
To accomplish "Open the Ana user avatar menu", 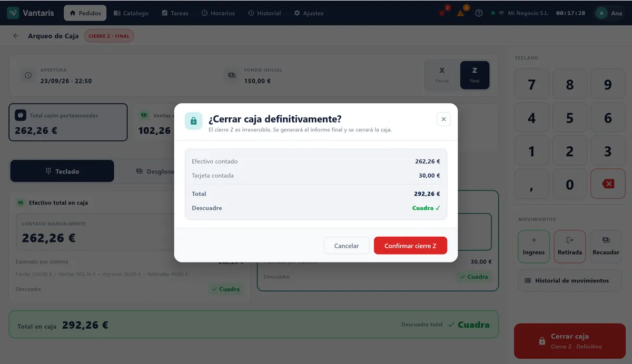I will pyautogui.click(x=609, y=13).
